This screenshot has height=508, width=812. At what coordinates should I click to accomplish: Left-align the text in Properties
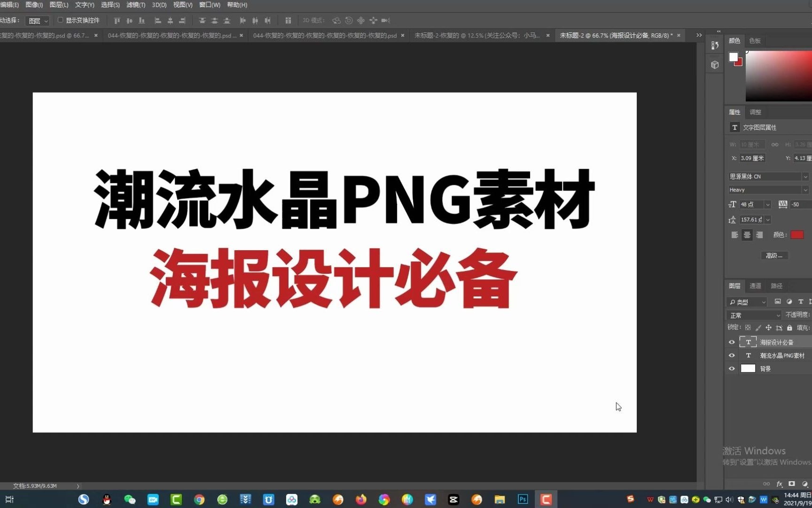734,235
